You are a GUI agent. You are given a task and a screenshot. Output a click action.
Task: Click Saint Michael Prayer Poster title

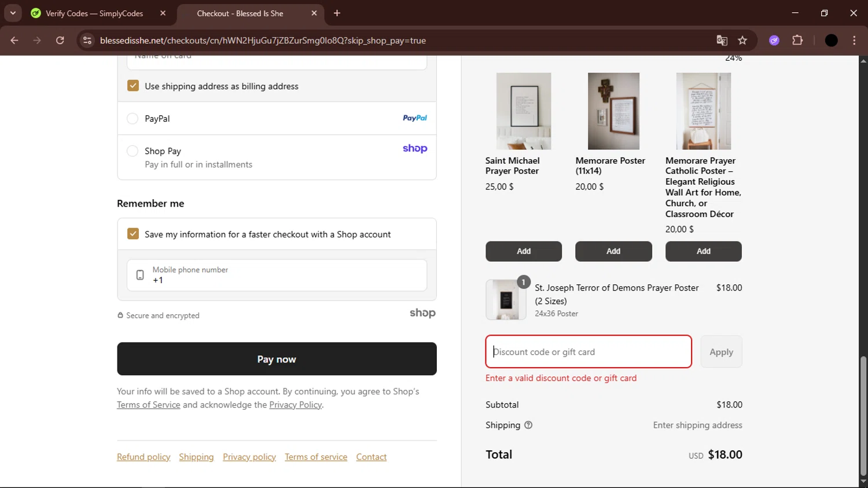click(513, 166)
